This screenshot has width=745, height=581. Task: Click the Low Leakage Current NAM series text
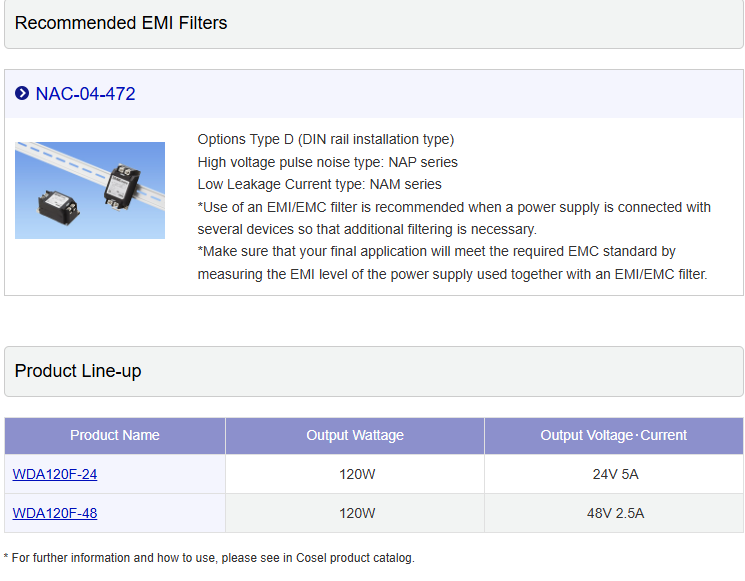coord(319,184)
